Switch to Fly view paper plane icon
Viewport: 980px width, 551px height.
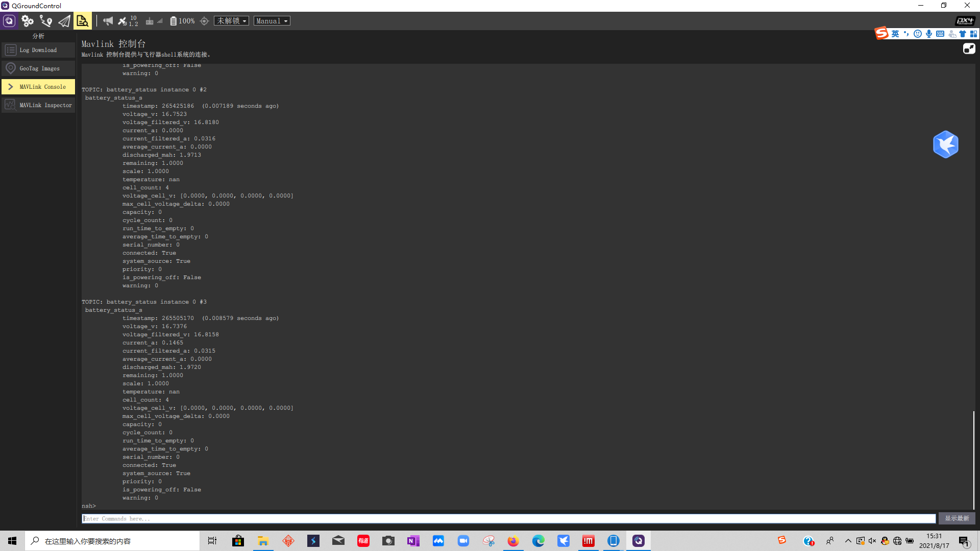click(x=64, y=21)
